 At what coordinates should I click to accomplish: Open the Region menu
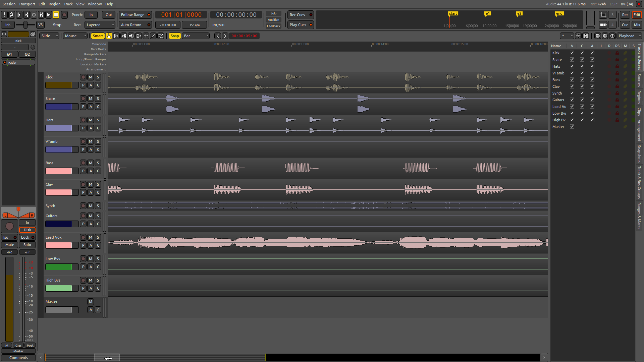[54, 4]
